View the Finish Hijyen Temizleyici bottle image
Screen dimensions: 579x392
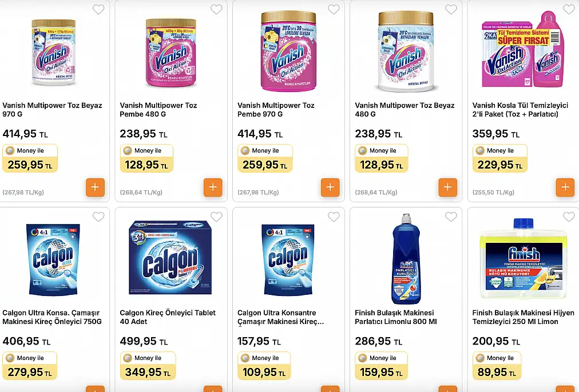(x=524, y=258)
